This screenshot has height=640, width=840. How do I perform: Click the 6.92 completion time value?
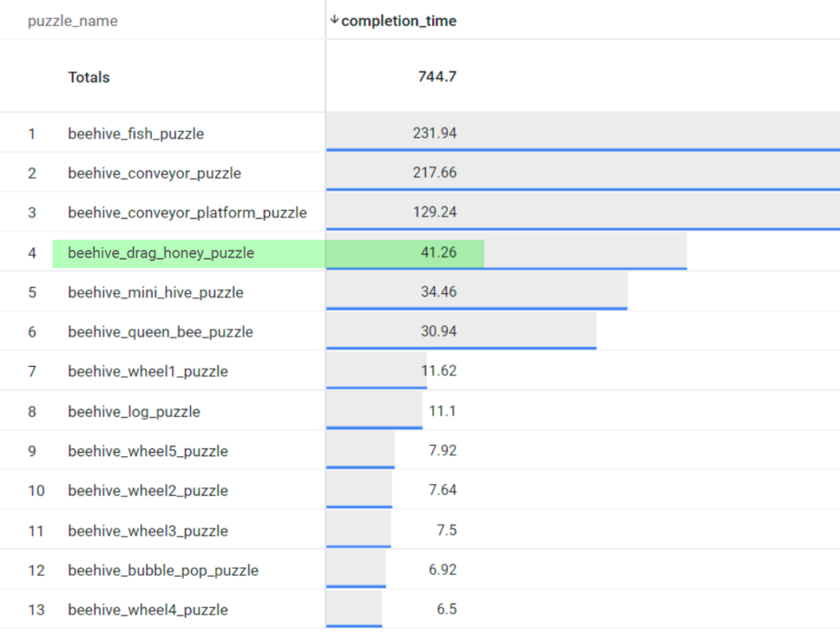tap(442, 569)
